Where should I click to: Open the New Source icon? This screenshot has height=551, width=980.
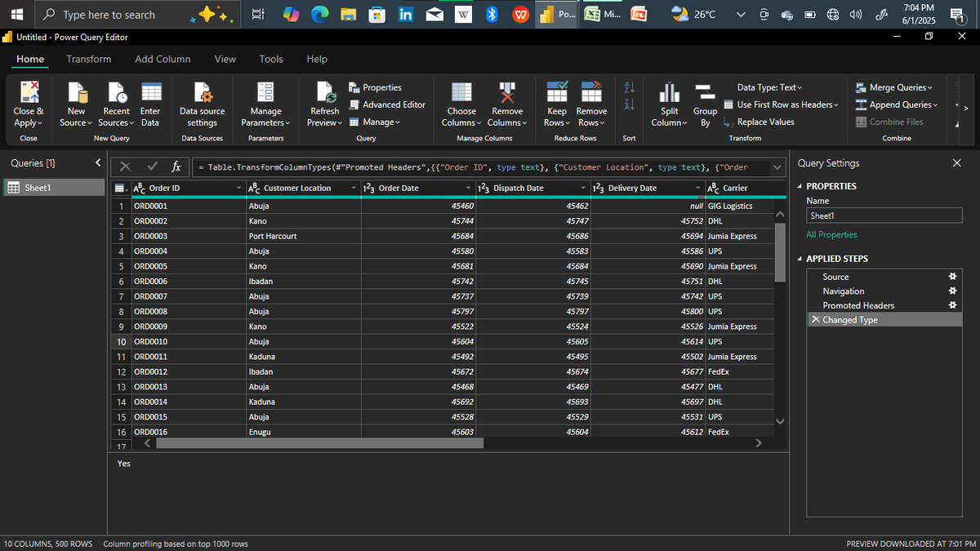(77, 91)
